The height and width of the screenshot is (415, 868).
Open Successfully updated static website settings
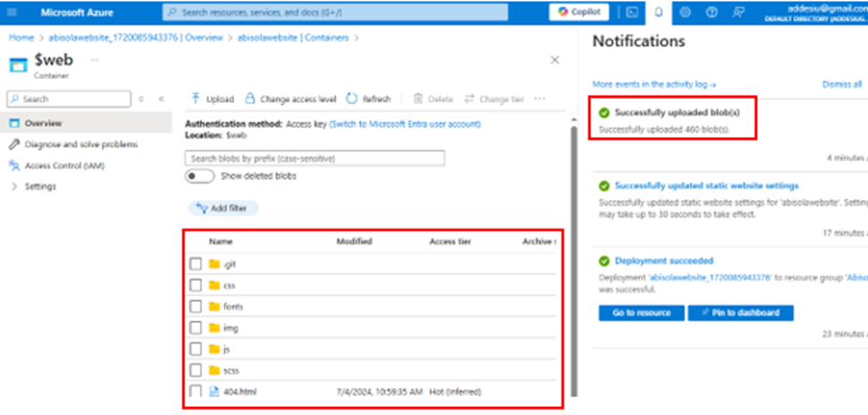[x=707, y=186]
